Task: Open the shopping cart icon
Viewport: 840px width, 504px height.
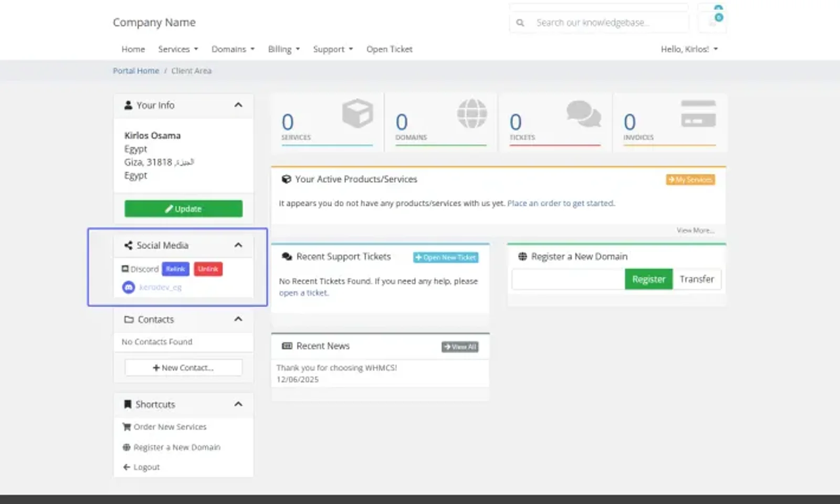Action: pyautogui.click(x=712, y=22)
